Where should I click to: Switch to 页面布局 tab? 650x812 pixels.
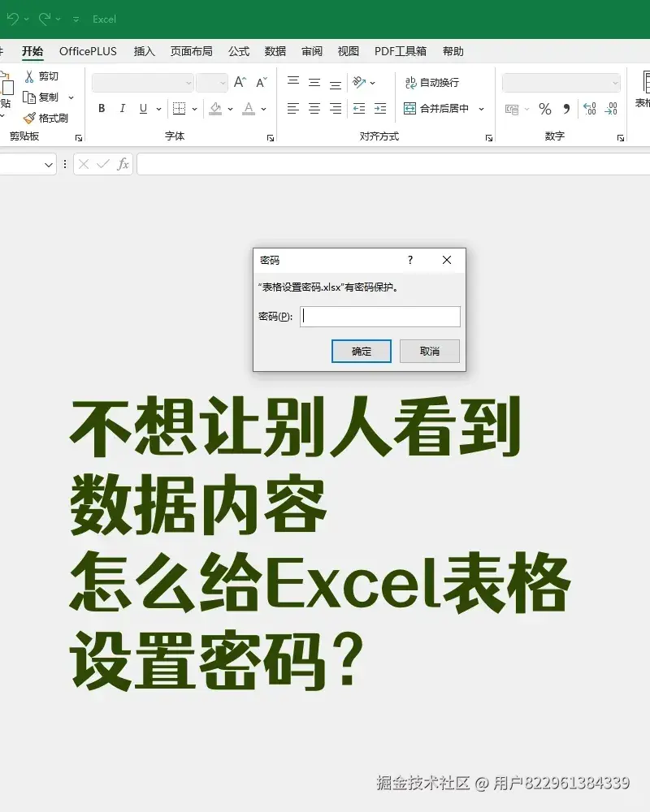point(191,51)
